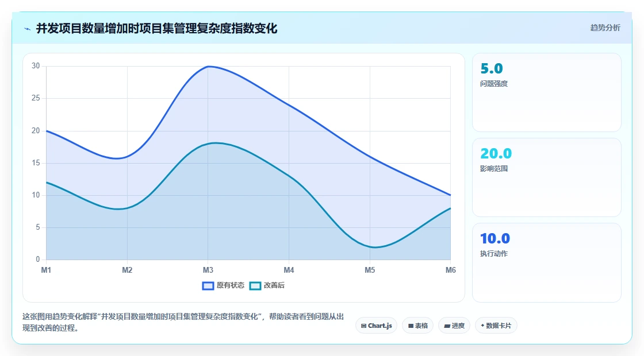Toggle the 原有状态 legend item

click(x=224, y=285)
